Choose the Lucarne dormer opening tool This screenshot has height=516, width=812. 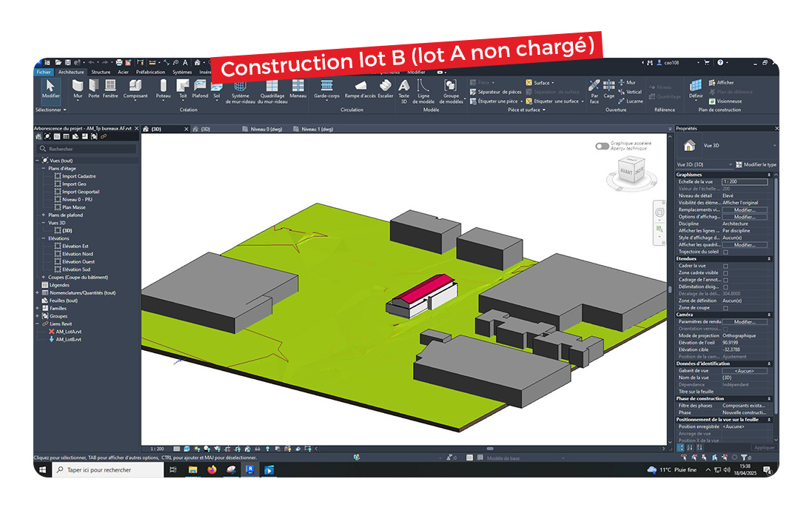[630, 101]
